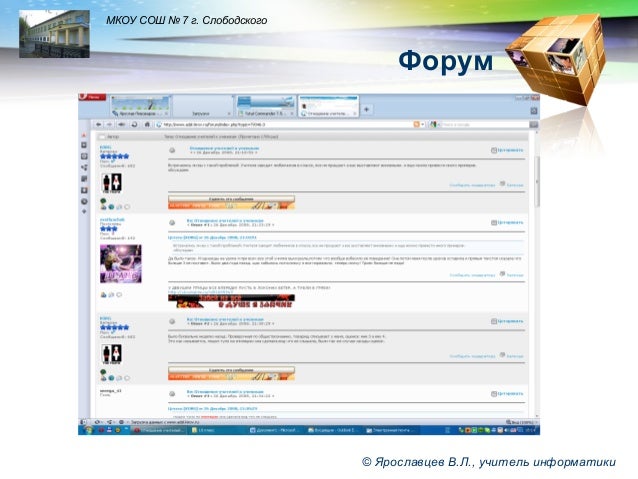Click Цитировать on the third post
The width and height of the screenshot is (638, 479).
[507, 322]
